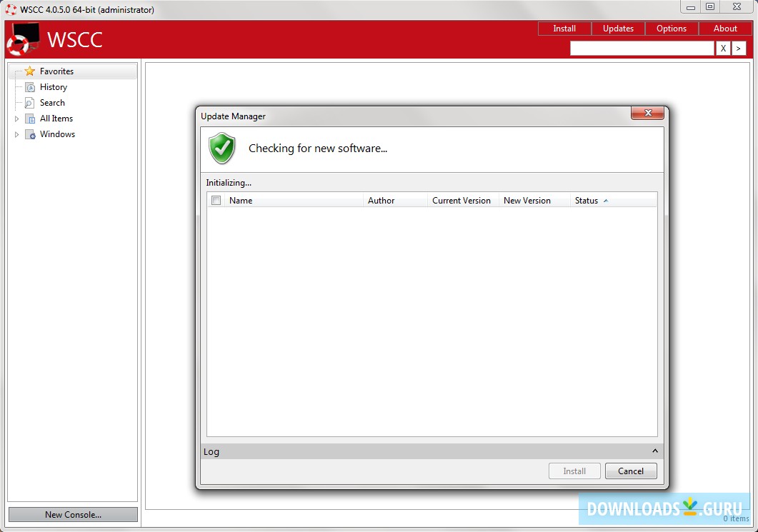Click the Windows category icon in sidebar
This screenshot has width=758, height=532.
pos(29,134)
